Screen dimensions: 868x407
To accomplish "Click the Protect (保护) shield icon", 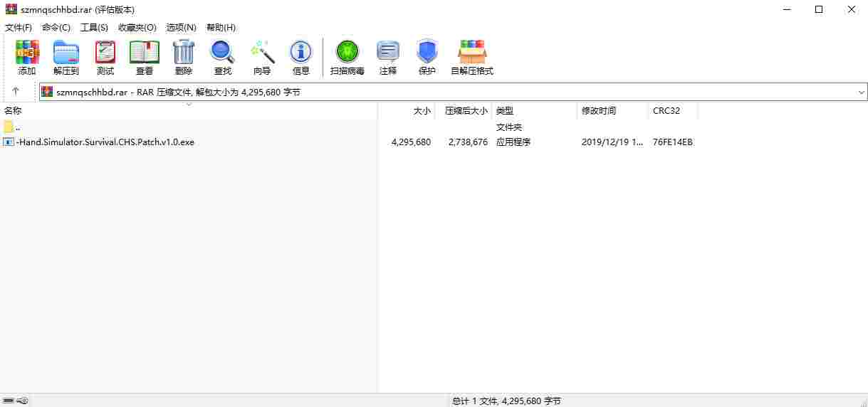I will (x=427, y=58).
